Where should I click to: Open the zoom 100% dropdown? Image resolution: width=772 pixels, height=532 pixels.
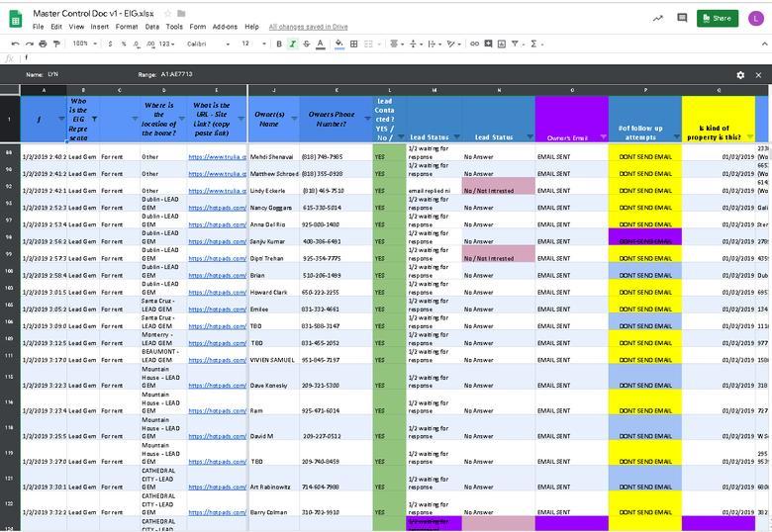84,44
